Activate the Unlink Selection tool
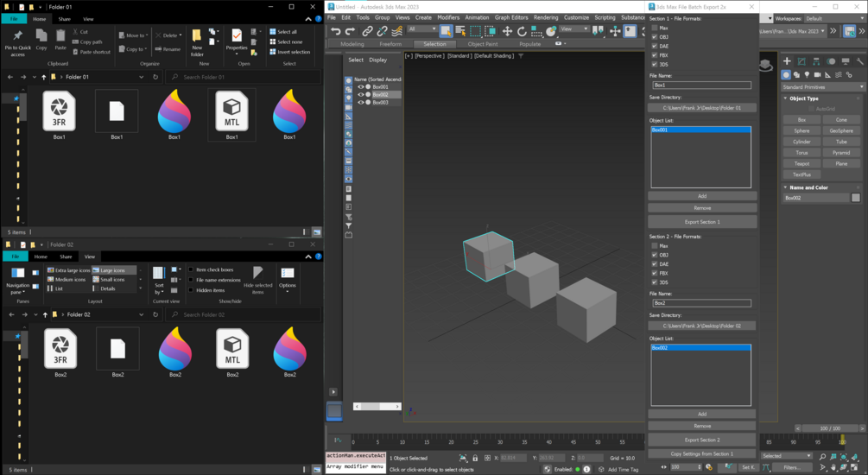This screenshot has height=475, width=868. (x=382, y=31)
